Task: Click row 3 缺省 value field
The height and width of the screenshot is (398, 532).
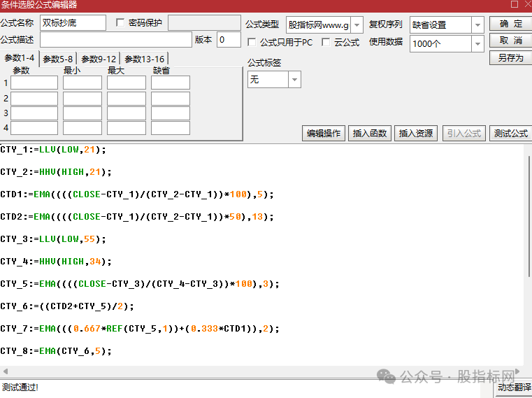Action: [171, 113]
